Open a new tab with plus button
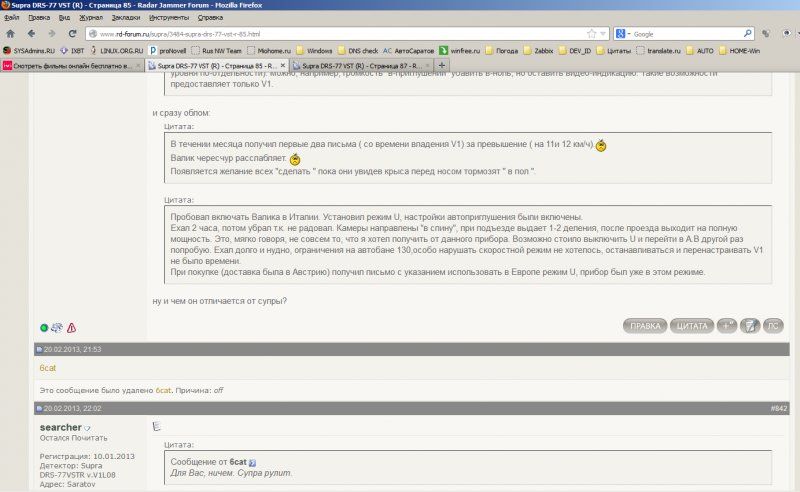 coord(442,65)
